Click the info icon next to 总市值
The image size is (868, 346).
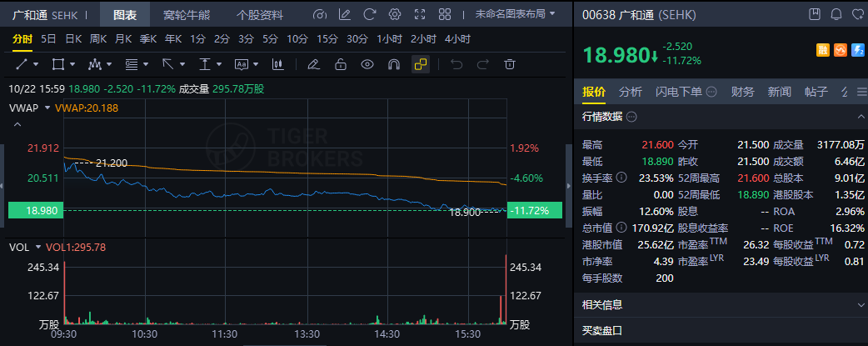click(x=621, y=228)
